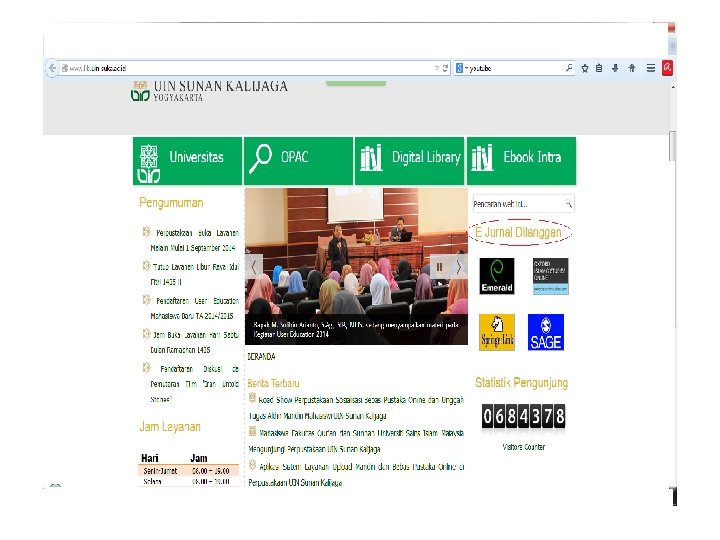Viewport: 720px width, 540px height.
Task: Open the Universitas tile
Action: (187, 161)
